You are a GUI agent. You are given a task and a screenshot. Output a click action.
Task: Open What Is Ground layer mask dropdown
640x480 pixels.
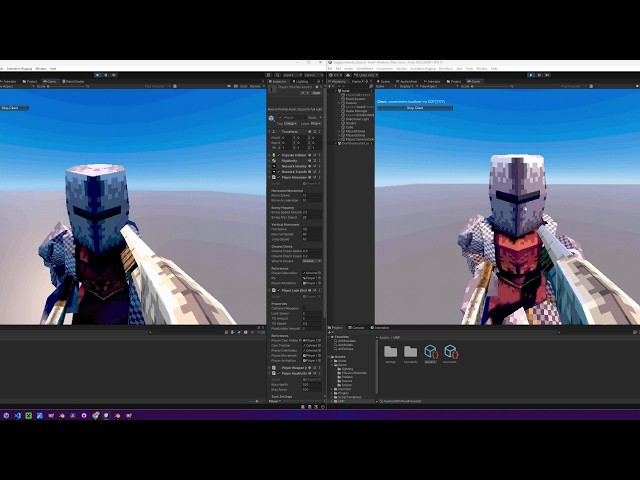pos(312,261)
